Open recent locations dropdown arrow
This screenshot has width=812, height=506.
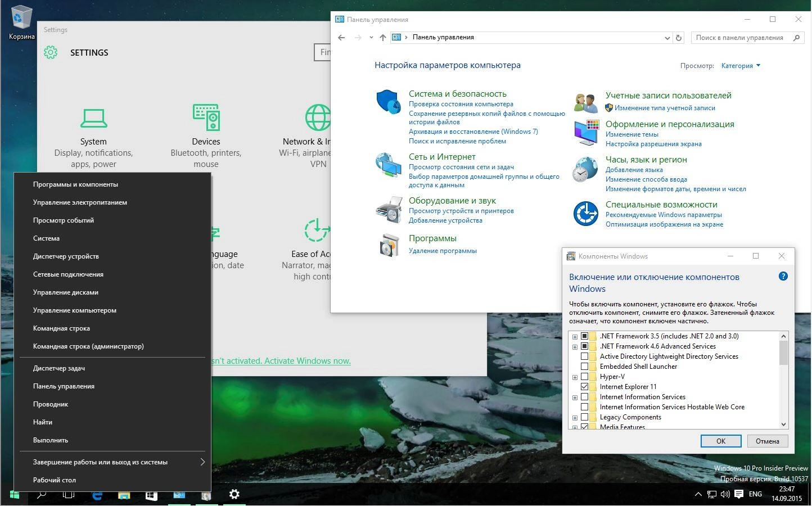pos(371,38)
